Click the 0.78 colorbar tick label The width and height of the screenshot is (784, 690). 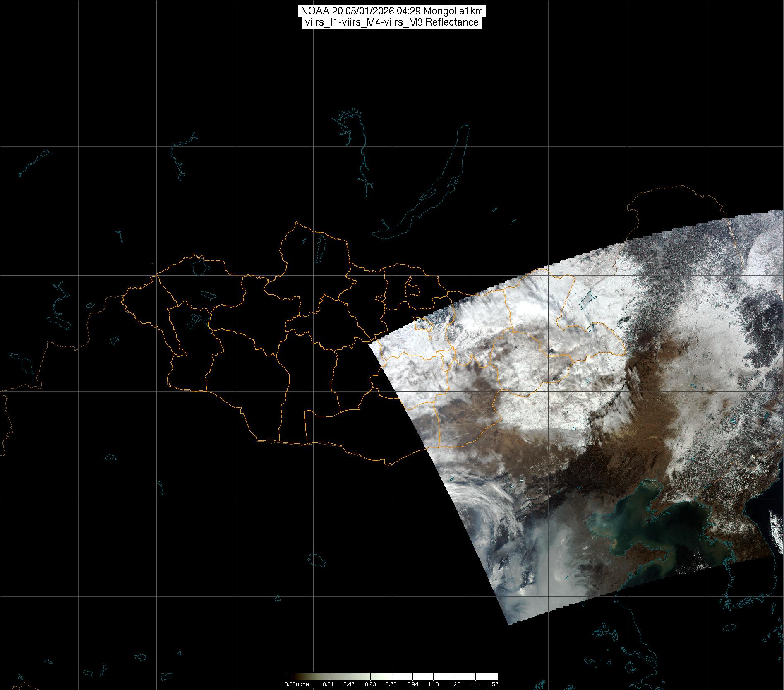(391, 684)
